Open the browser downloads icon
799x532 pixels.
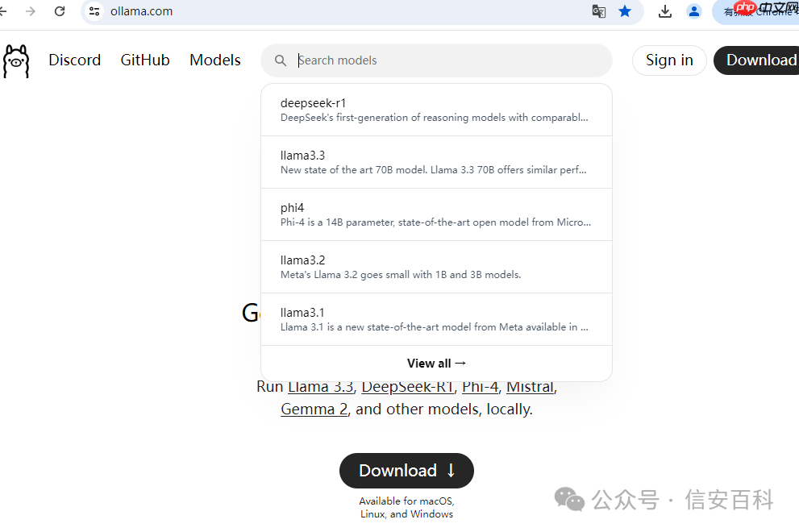coord(665,11)
